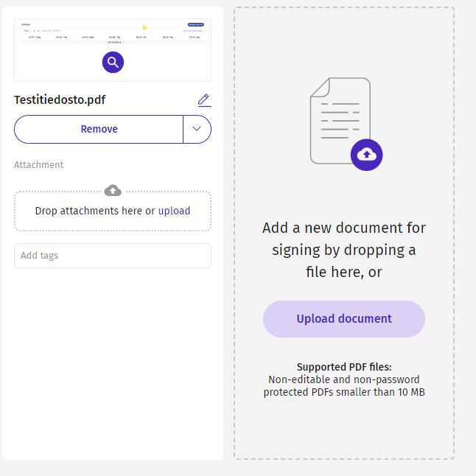Click the large gray document page illustration
The image size is (476, 476).
click(340, 121)
